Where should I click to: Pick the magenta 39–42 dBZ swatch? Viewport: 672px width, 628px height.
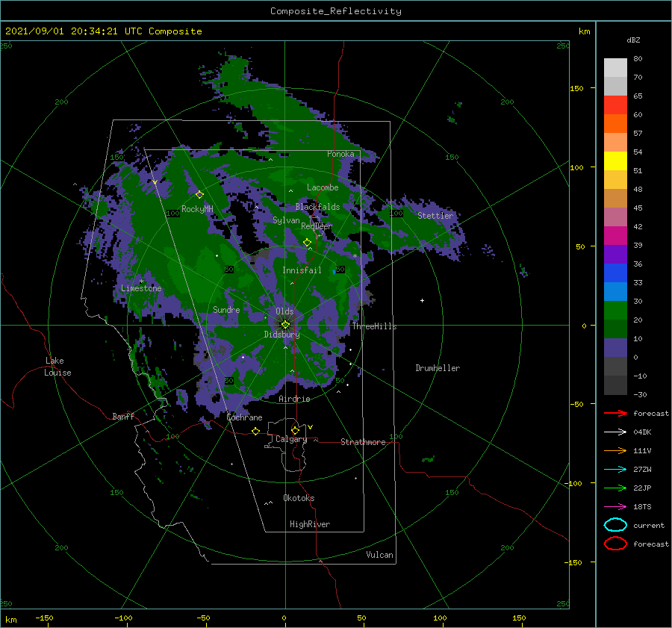click(x=615, y=236)
